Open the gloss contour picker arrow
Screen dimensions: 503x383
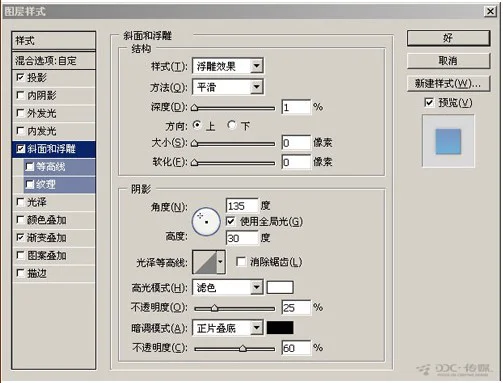click(x=220, y=262)
